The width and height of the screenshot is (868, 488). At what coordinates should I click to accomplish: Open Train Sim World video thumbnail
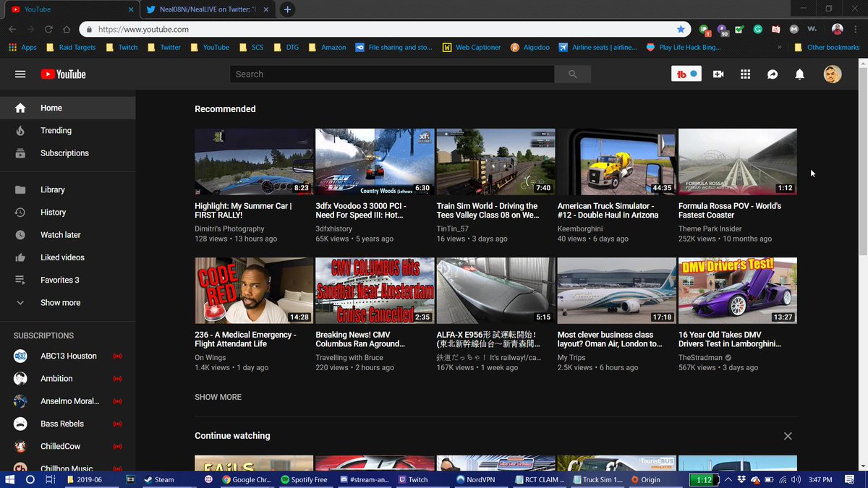click(x=495, y=162)
